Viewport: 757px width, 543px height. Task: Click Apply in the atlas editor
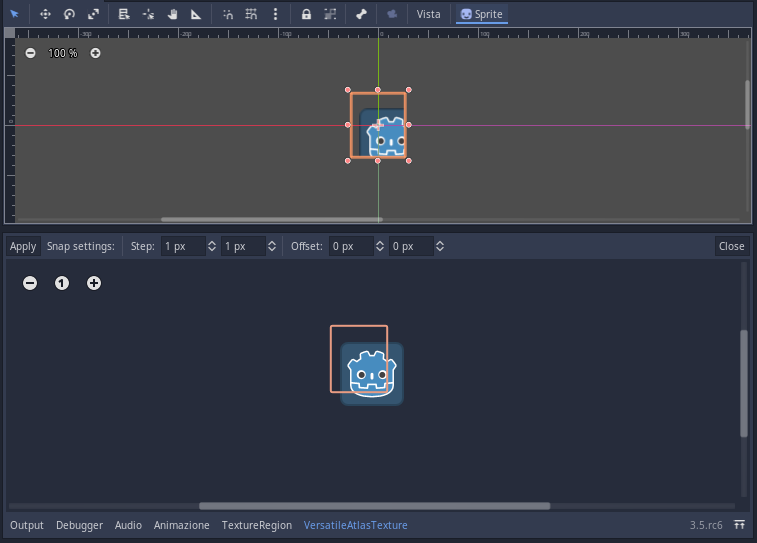coord(23,246)
